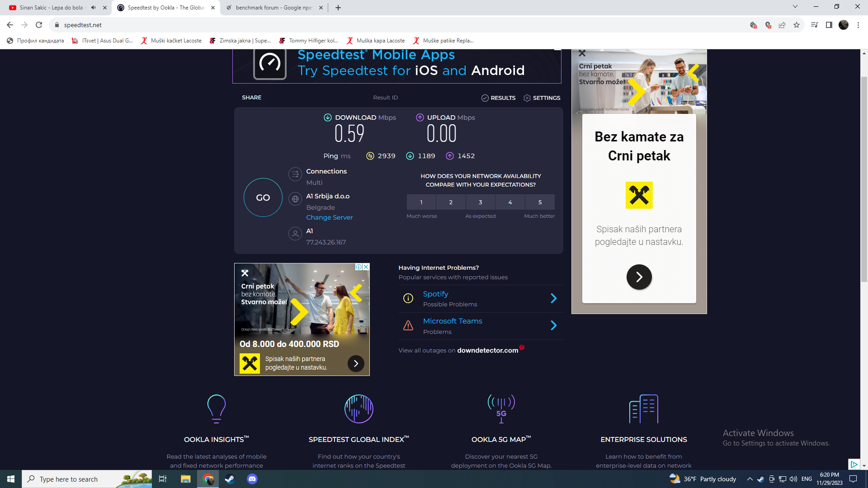Open Discord from the taskbar
Screen dimensions: 868x488
click(x=252, y=479)
